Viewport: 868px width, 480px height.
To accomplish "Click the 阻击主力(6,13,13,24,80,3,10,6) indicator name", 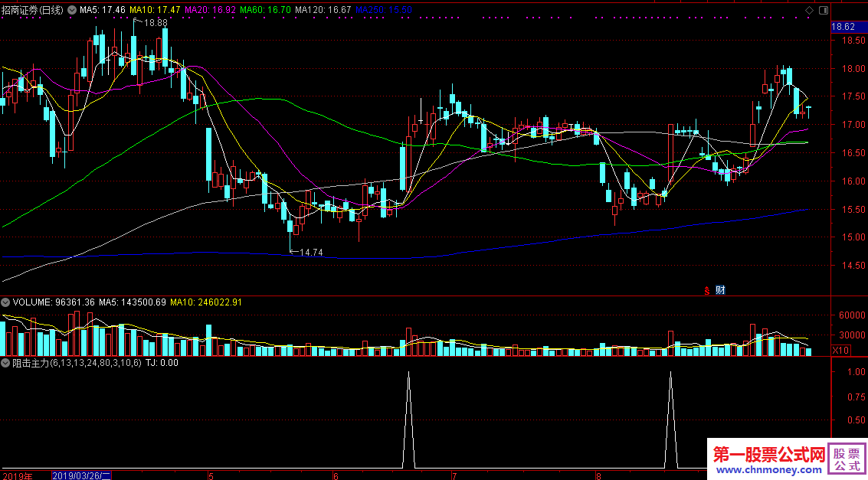I will pos(77,363).
